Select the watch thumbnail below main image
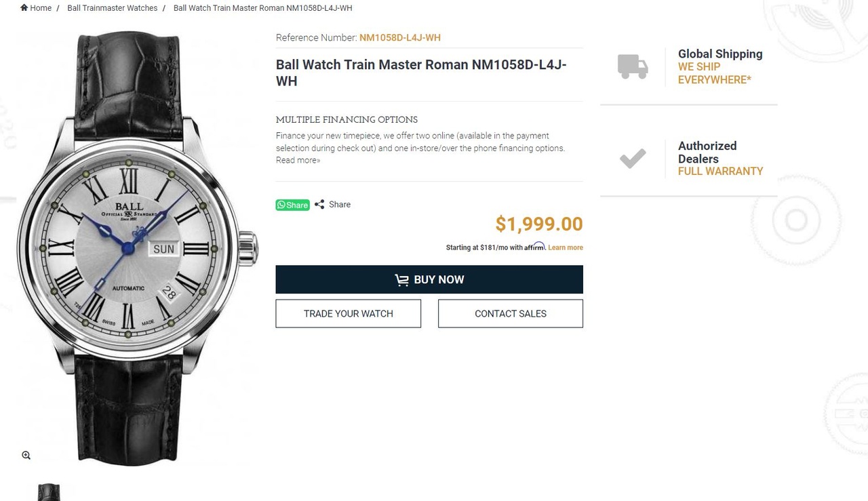The height and width of the screenshot is (501, 868). coord(49,492)
